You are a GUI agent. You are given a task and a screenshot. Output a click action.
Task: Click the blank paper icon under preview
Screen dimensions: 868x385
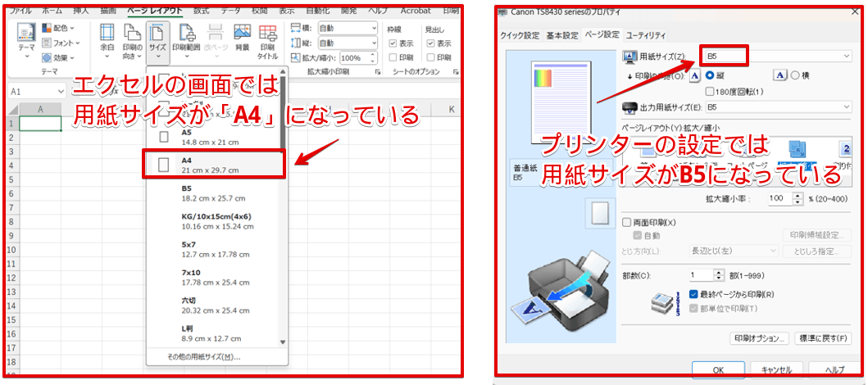point(600,214)
